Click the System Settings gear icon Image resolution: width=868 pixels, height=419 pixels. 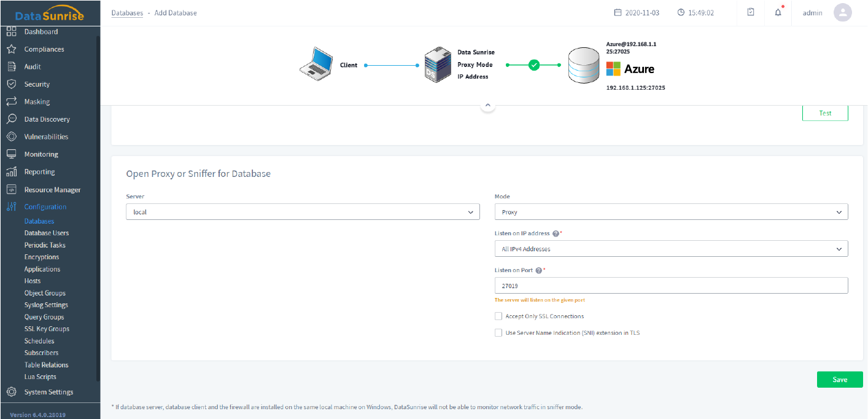11,392
